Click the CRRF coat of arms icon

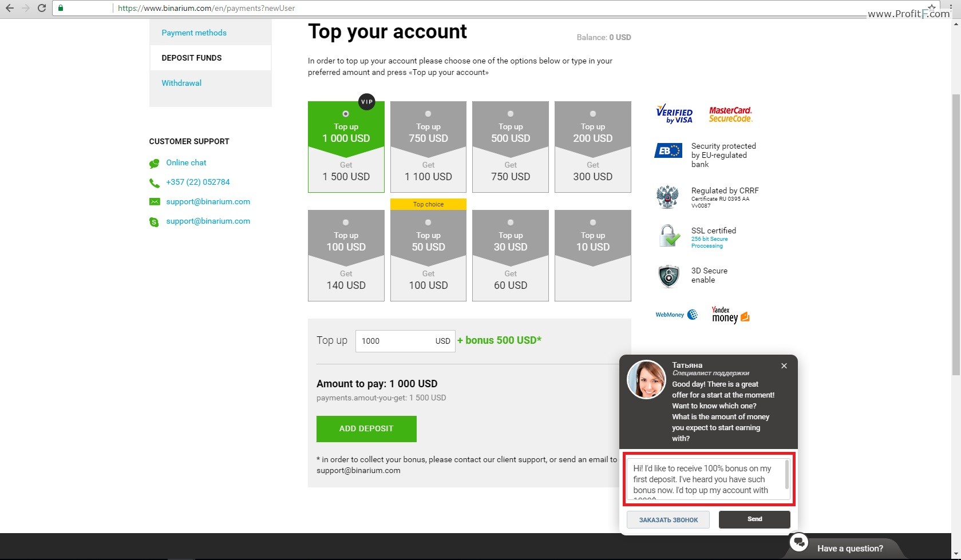(x=667, y=197)
